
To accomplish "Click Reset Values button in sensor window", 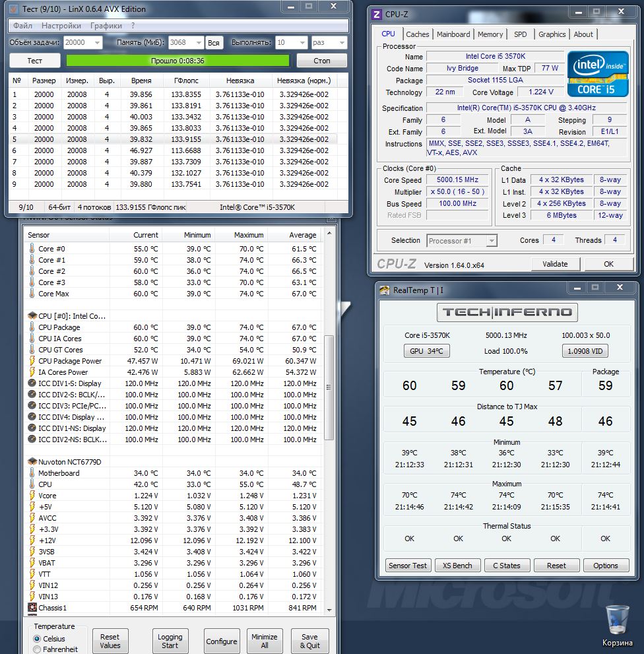I will (110, 641).
